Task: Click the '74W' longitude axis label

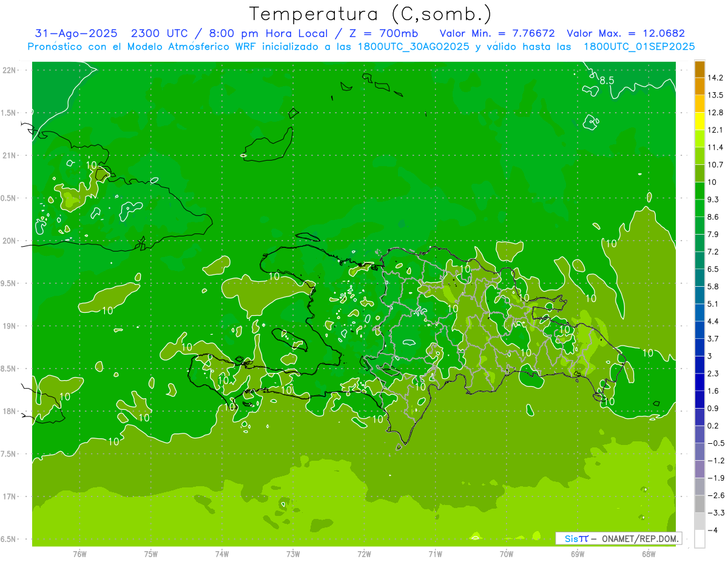Action: 221,554
